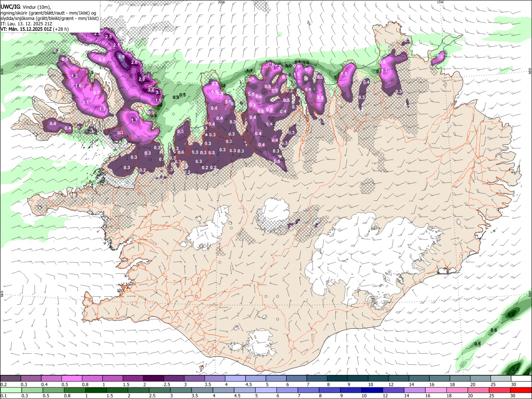The width and height of the screenshot is (532, 399).
Task: Click the bright red 30 mm rain swatch
Action: pos(521,390)
